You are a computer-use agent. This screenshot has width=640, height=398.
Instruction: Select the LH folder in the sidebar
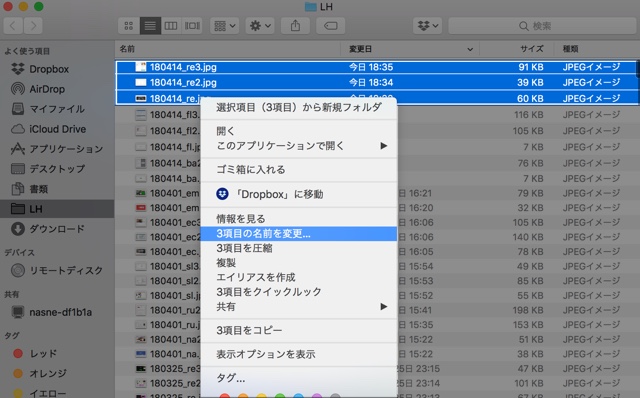(57, 209)
